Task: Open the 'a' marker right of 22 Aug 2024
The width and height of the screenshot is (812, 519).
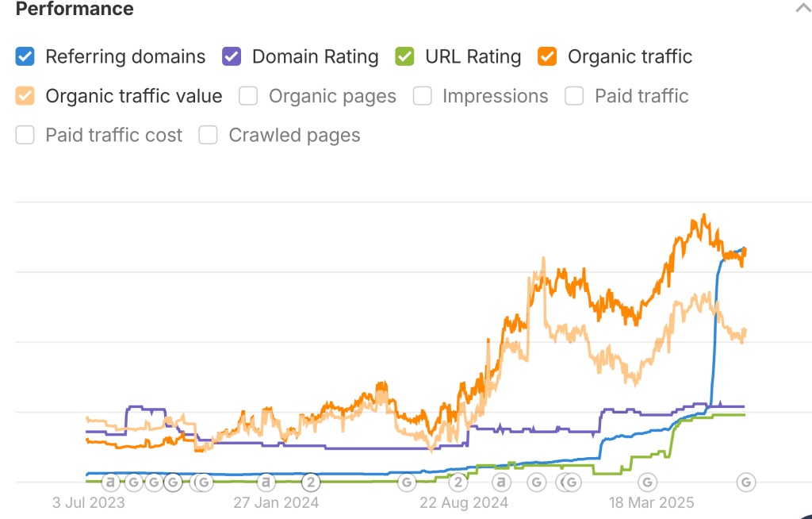Action: (501, 482)
